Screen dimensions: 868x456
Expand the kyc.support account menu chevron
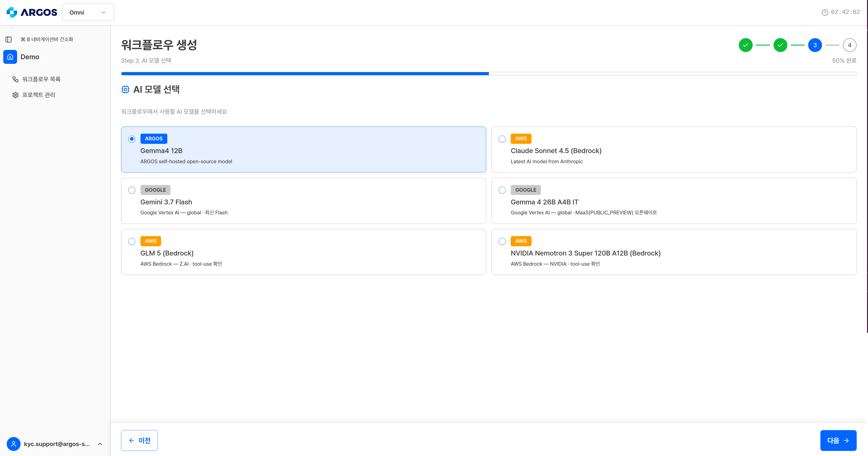pyautogui.click(x=100, y=444)
